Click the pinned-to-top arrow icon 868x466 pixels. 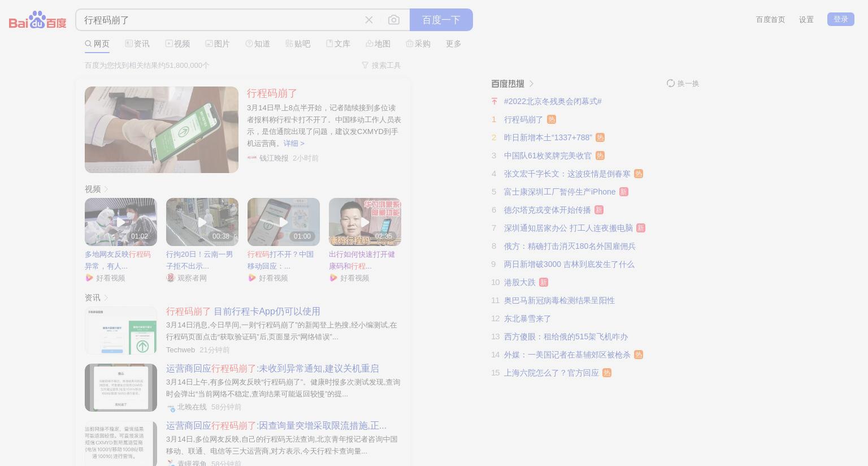tap(494, 101)
